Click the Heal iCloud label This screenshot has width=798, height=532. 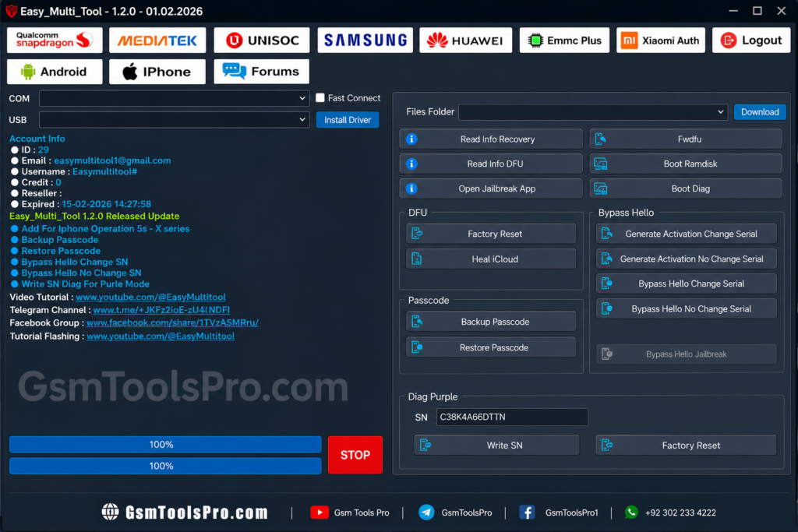tap(495, 259)
